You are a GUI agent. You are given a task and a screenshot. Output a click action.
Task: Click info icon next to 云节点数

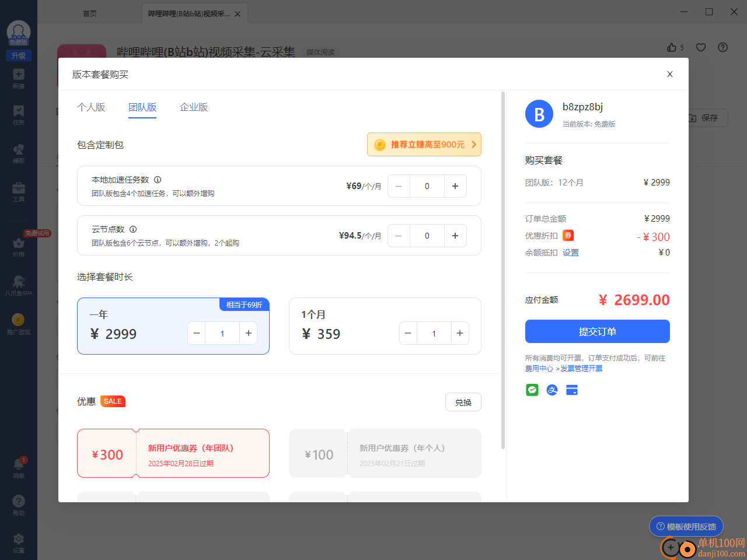tap(133, 229)
